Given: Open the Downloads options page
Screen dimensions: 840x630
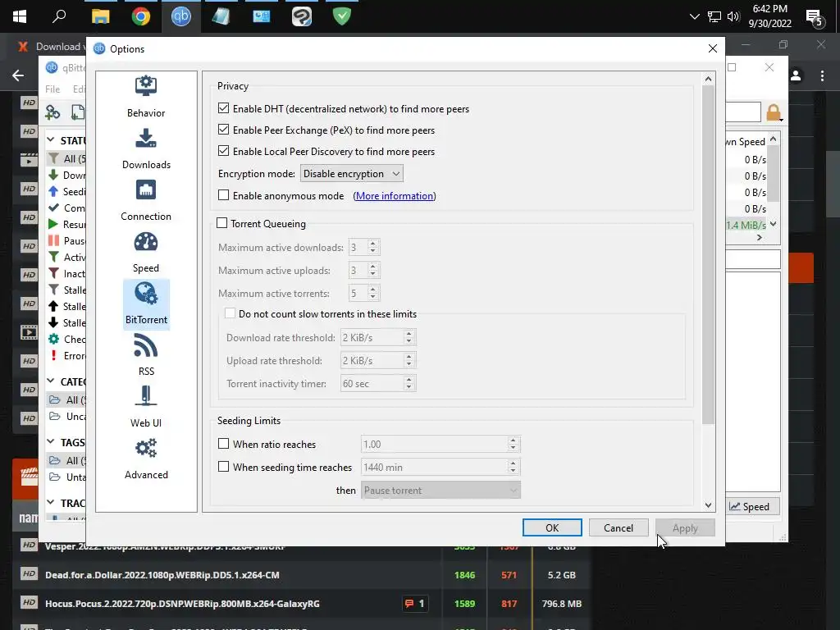Looking at the screenshot, I should (146, 149).
